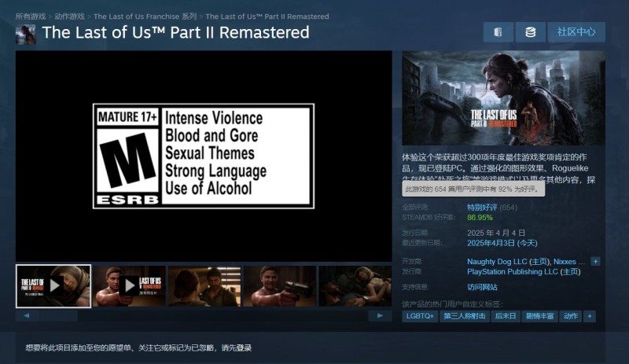
Task: Play the first trailer thumbnail
Action: 53,285
